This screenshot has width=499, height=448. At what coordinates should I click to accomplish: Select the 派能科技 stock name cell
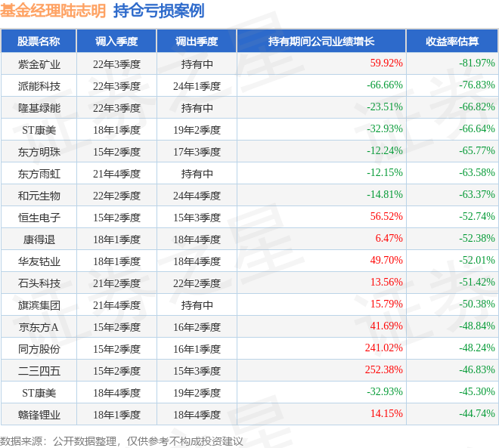(39, 86)
